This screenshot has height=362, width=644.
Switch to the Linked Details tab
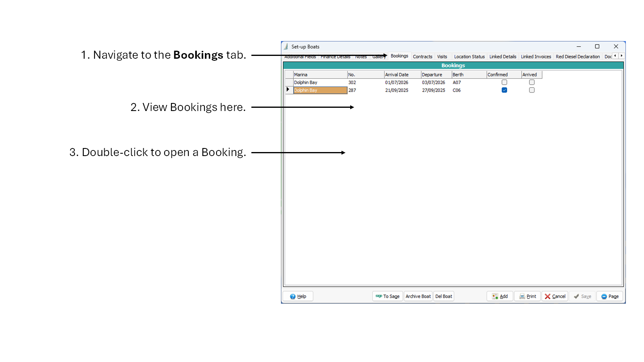(503, 57)
